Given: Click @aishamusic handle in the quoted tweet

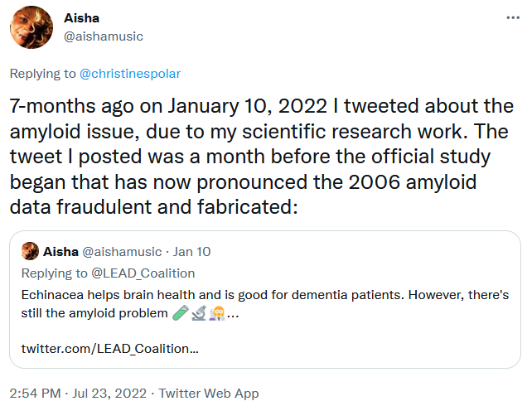Looking at the screenshot, I should 122,252.
